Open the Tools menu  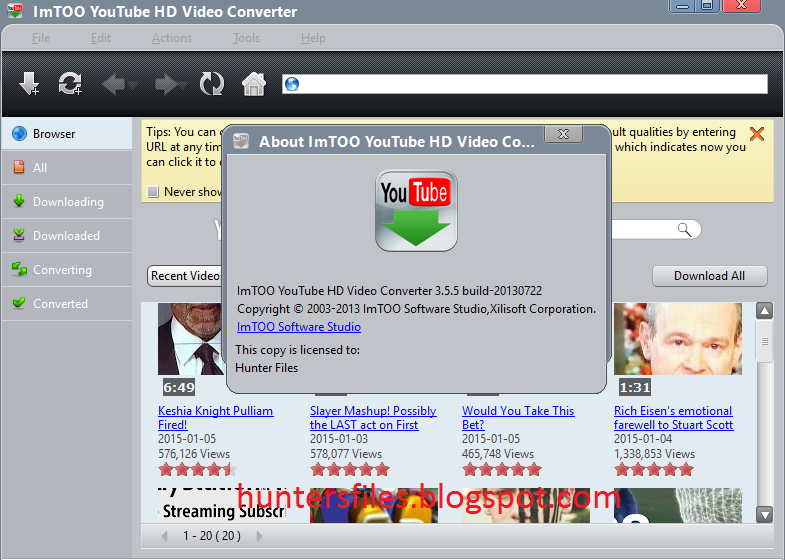(x=246, y=38)
